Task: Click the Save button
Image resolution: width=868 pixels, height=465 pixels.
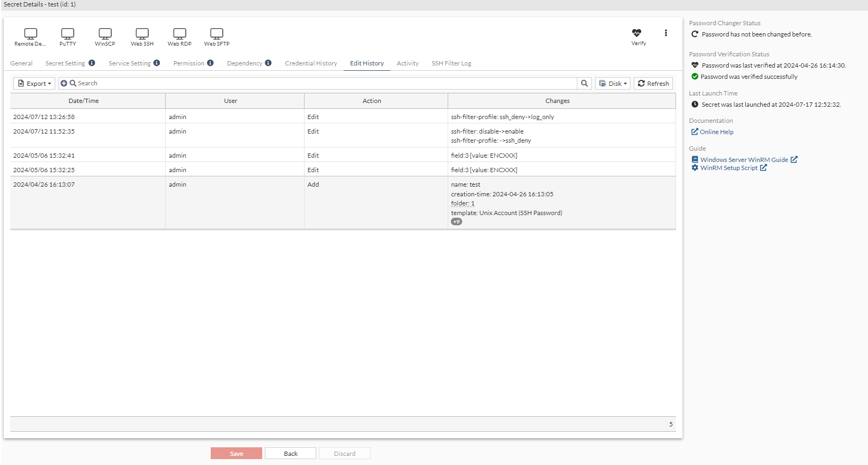Action: click(236, 453)
